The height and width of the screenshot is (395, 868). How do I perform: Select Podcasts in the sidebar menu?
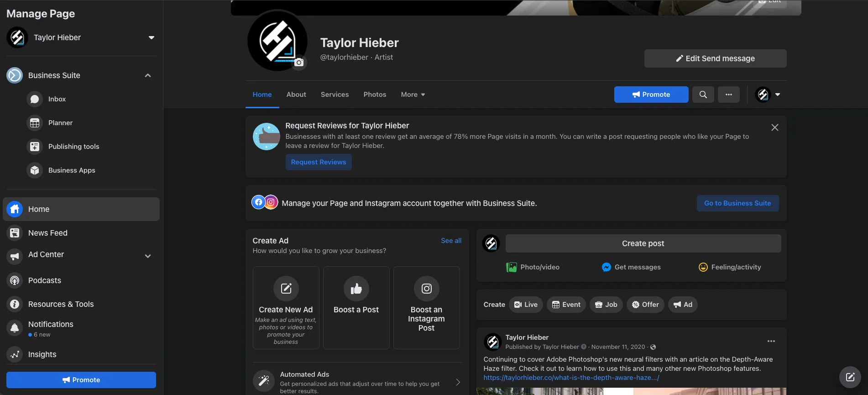tap(81, 280)
